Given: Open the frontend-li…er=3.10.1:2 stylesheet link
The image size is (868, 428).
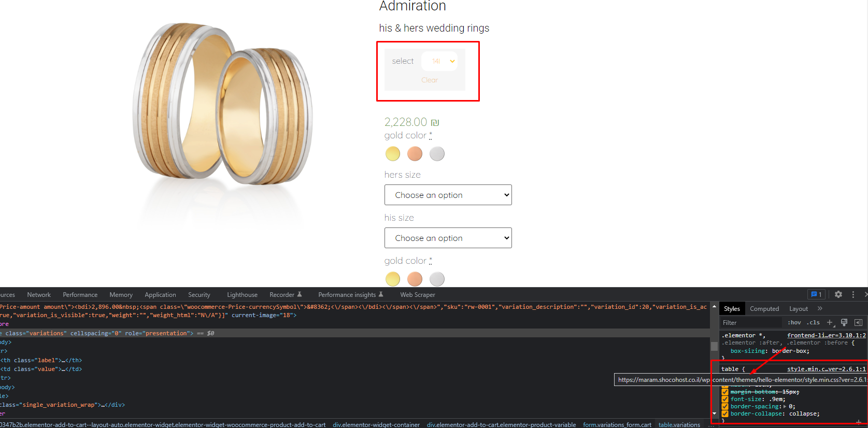Looking at the screenshot, I should click(x=827, y=335).
